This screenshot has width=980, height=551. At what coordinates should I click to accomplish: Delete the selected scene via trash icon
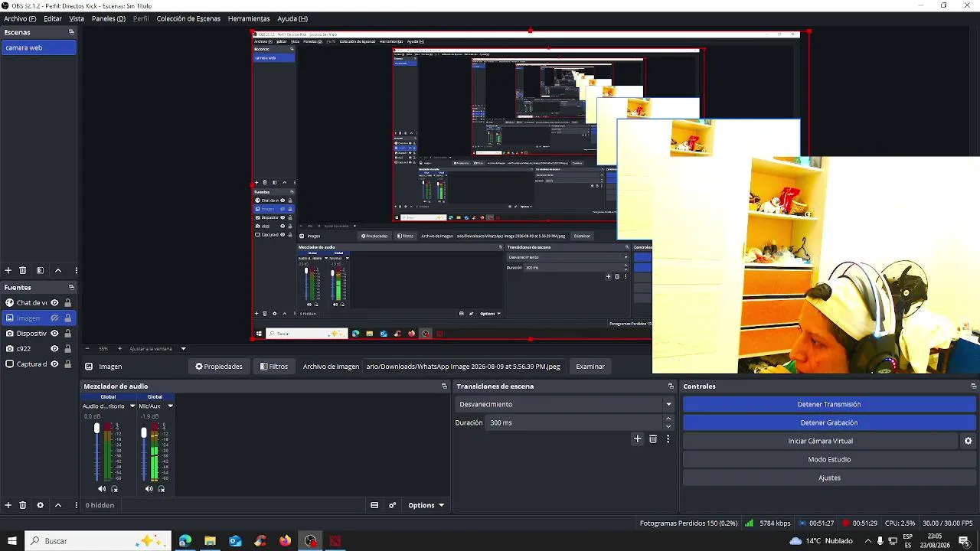click(23, 270)
